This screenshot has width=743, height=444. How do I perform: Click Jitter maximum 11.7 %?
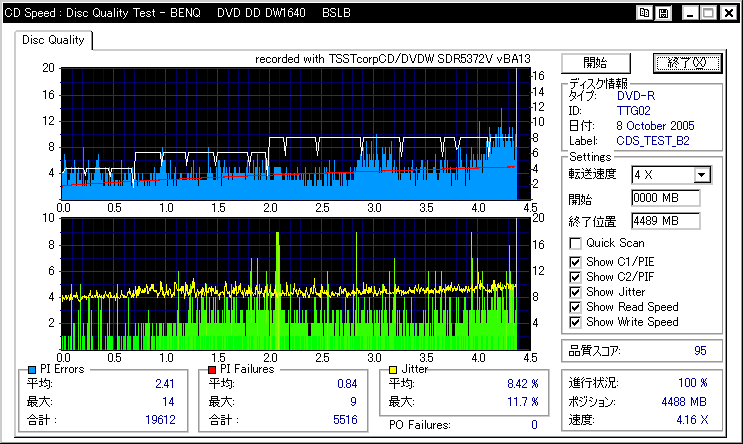coord(523,402)
